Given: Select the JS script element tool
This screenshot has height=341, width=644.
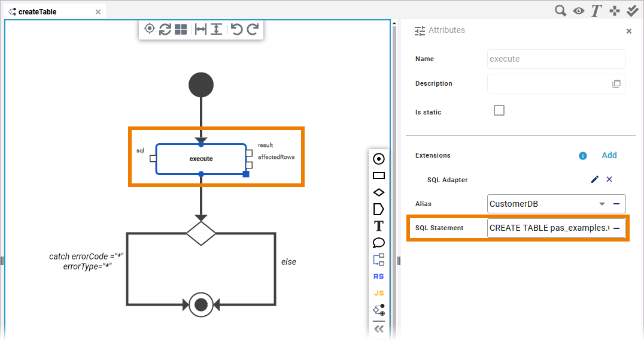Looking at the screenshot, I should coord(378,293).
